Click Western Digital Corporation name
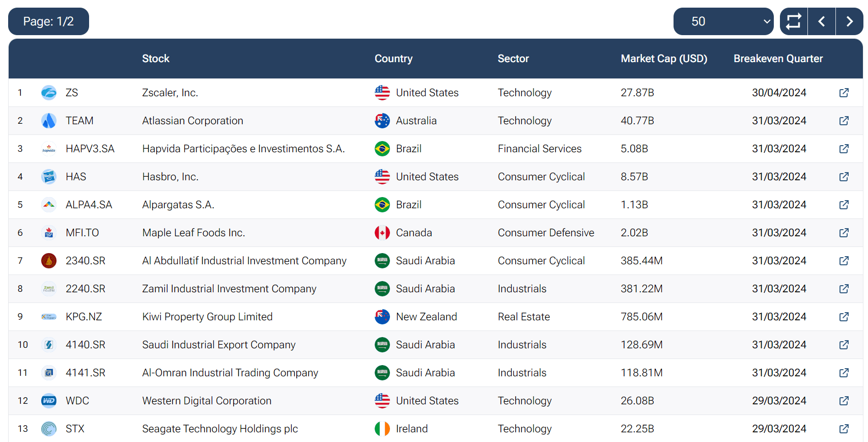 pyautogui.click(x=207, y=401)
